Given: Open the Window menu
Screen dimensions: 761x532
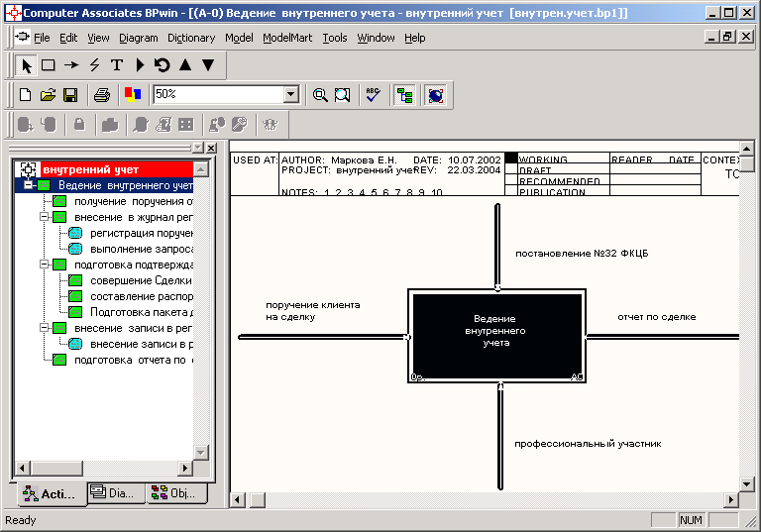Looking at the screenshot, I should (376, 38).
